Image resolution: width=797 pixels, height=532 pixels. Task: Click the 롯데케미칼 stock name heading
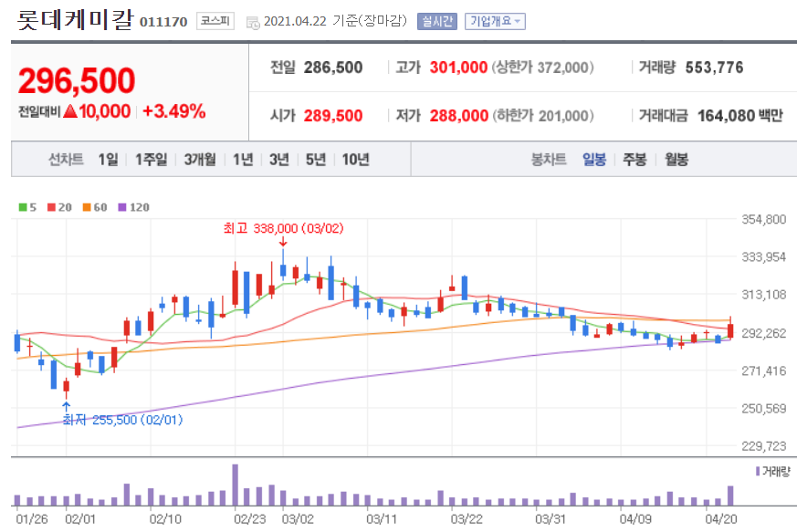[x=75, y=19]
